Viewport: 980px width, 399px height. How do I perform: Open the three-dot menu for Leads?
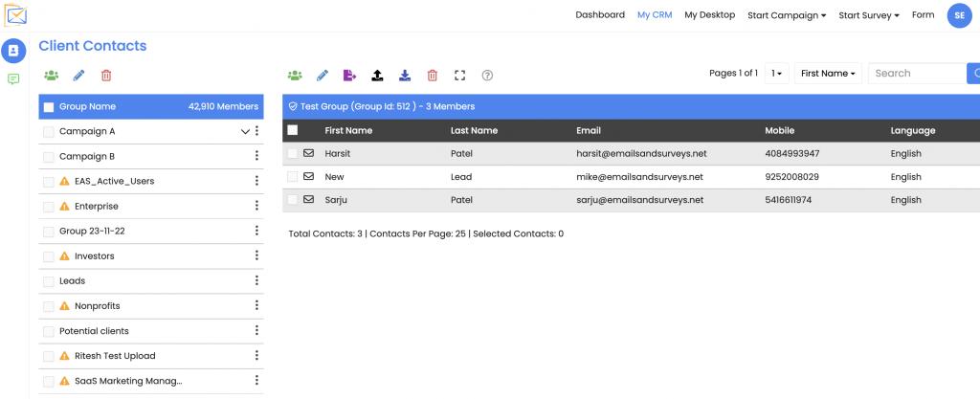point(256,280)
